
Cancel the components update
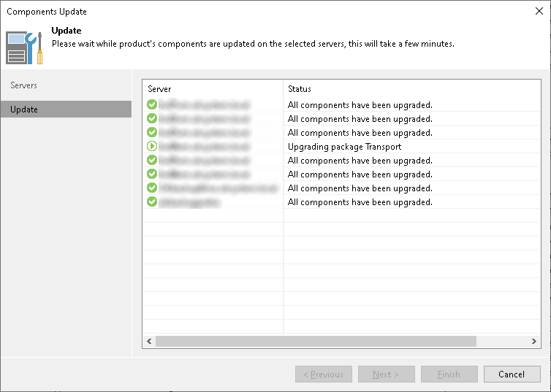tap(512, 374)
